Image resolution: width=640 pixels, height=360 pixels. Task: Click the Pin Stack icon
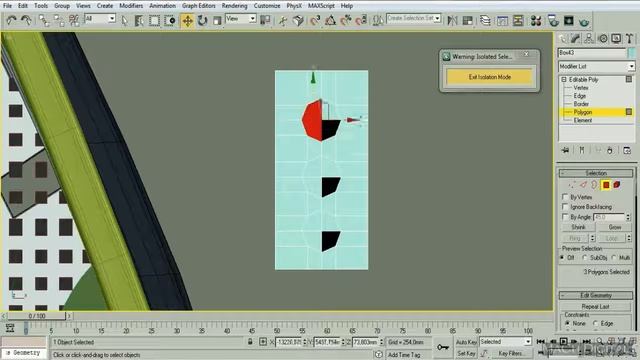(x=565, y=150)
